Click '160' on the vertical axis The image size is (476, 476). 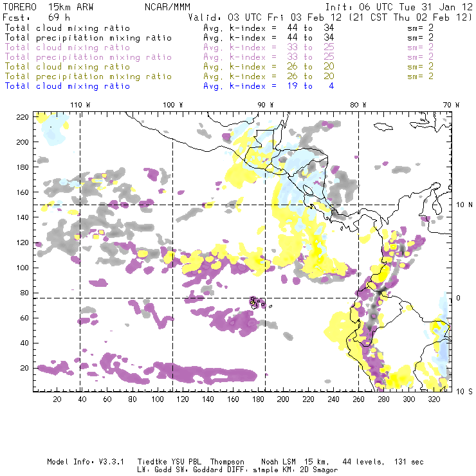[23, 192]
